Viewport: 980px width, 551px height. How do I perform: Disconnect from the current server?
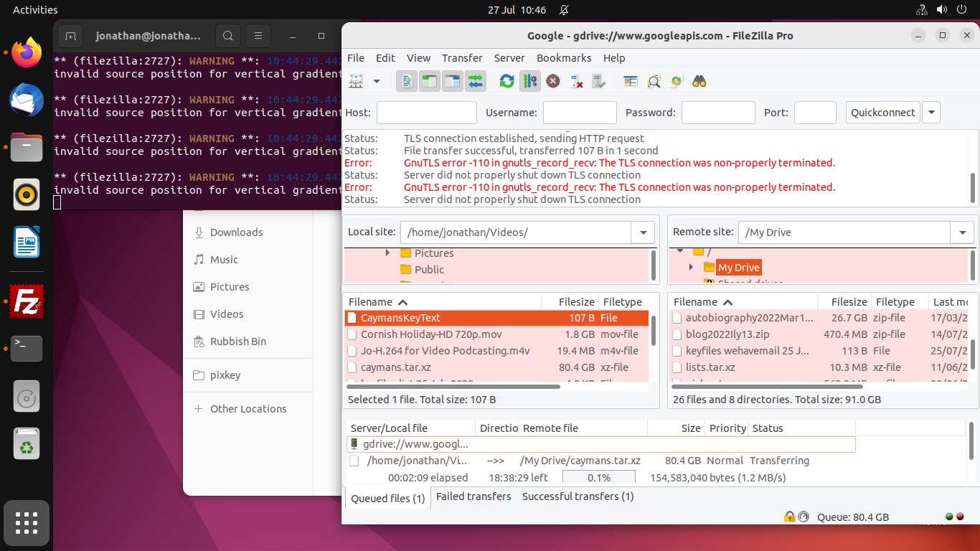coord(576,81)
